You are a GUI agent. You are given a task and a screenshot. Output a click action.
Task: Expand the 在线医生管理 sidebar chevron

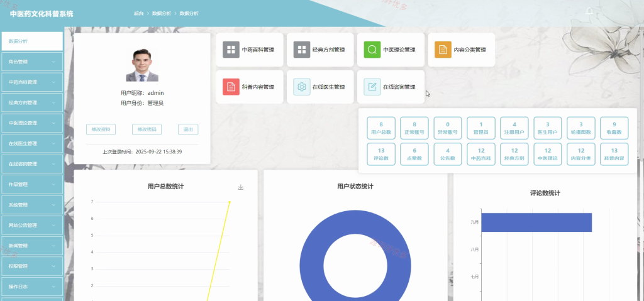pyautogui.click(x=54, y=143)
